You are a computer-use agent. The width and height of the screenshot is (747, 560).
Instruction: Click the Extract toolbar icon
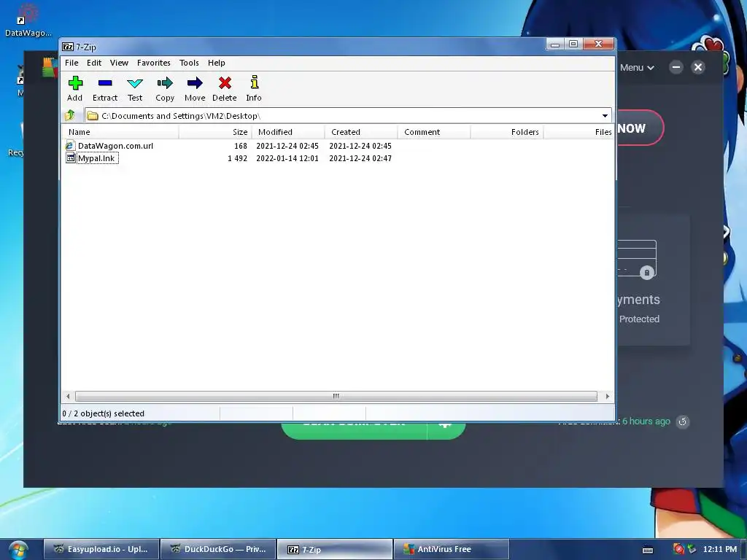click(x=105, y=83)
